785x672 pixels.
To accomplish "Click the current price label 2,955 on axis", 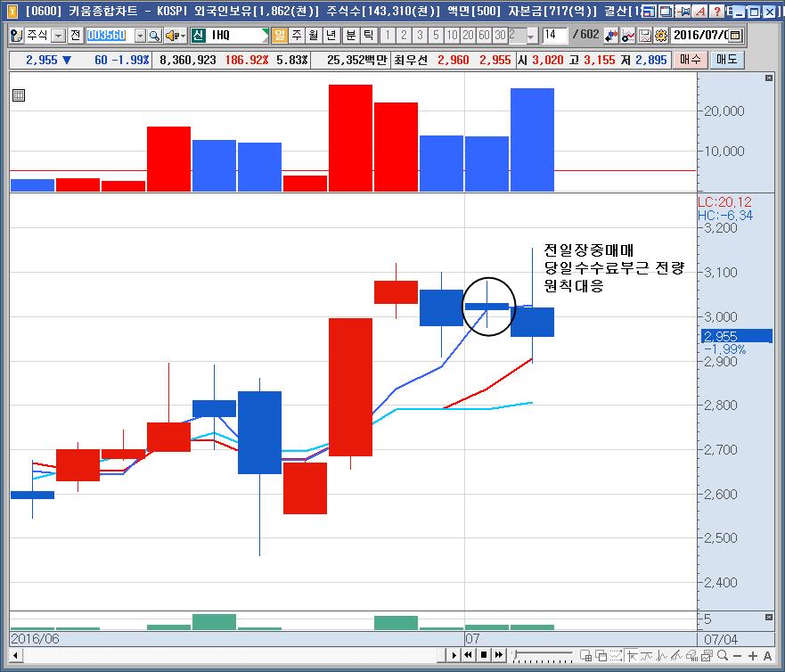I will (x=736, y=336).
